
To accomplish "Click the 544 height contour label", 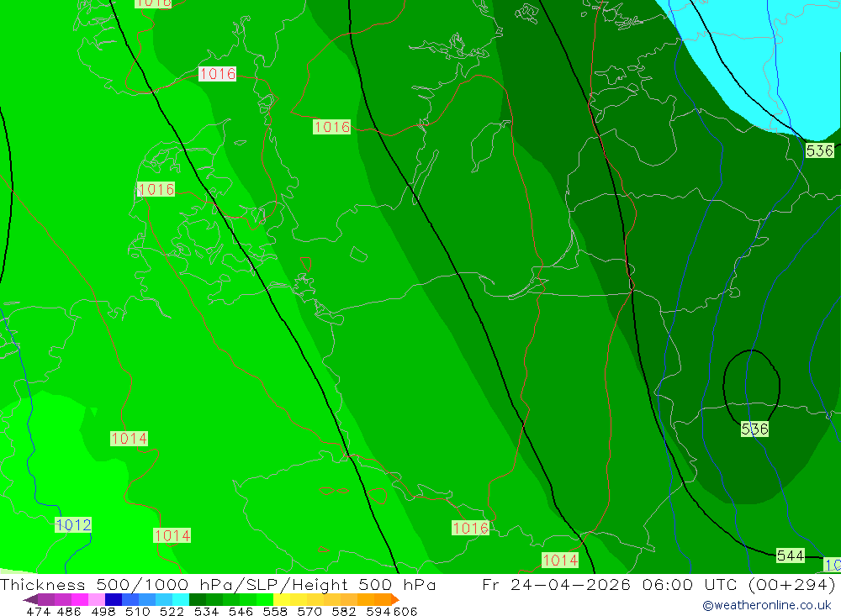I will click(x=791, y=556).
